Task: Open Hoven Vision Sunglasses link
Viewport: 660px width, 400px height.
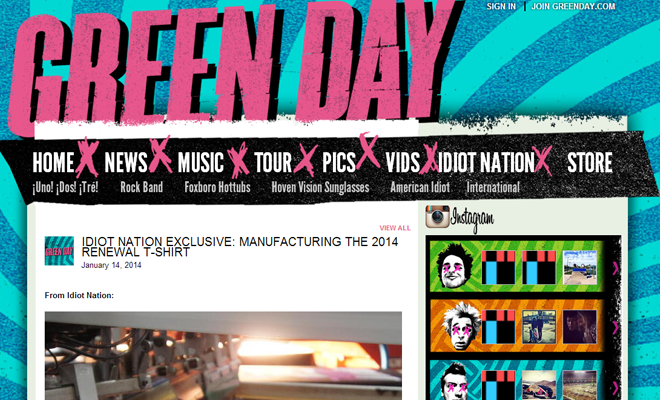Action: 320,187
